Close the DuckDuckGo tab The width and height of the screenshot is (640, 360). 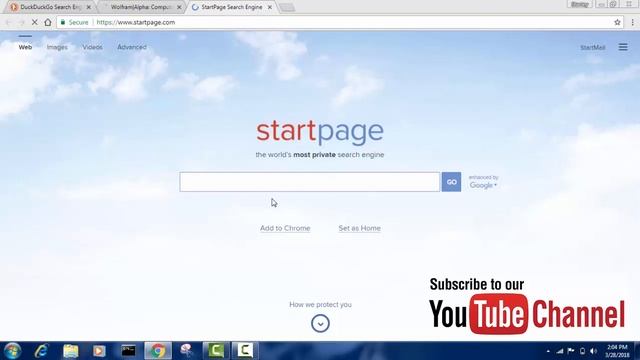tap(89, 7)
